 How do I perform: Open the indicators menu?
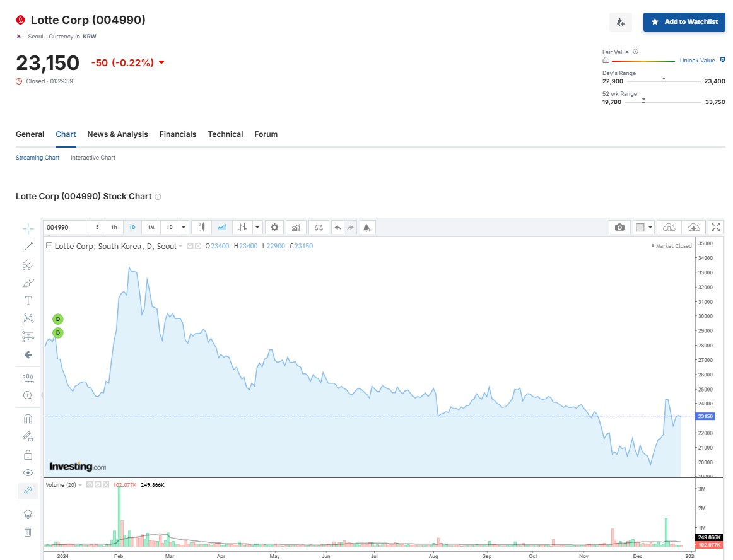[296, 227]
